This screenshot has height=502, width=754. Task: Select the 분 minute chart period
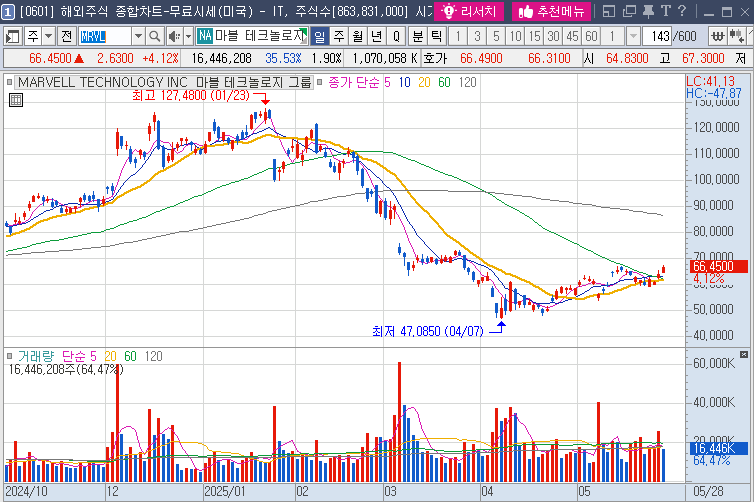click(x=418, y=36)
